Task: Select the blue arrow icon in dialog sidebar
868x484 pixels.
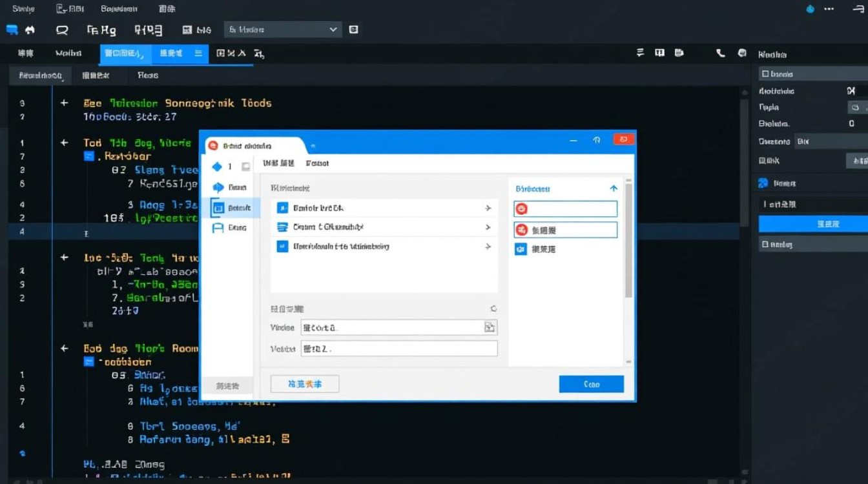Action: click(x=218, y=186)
